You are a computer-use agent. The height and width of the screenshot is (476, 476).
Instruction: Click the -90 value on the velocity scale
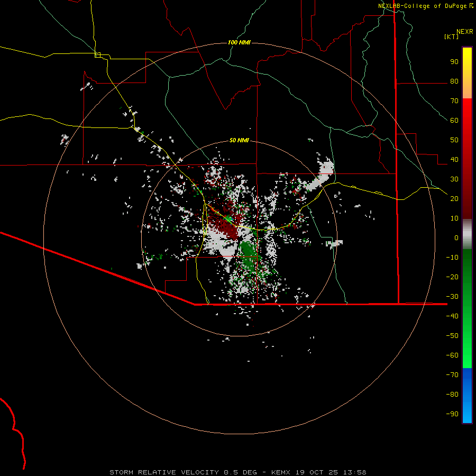click(x=452, y=414)
